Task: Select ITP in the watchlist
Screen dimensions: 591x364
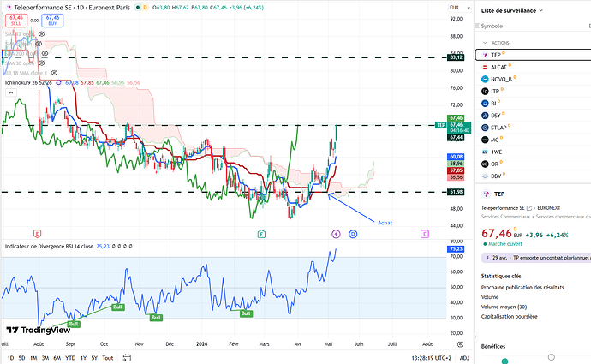Action: click(x=533, y=91)
